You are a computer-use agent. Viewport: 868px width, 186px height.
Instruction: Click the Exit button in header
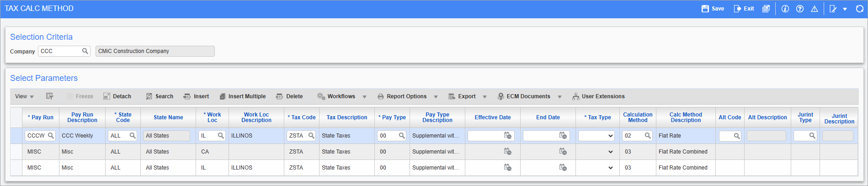tap(744, 9)
